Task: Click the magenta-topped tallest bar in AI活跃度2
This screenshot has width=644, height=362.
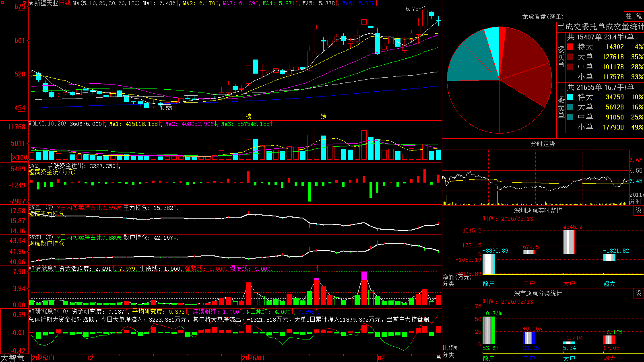Action: click(x=364, y=288)
